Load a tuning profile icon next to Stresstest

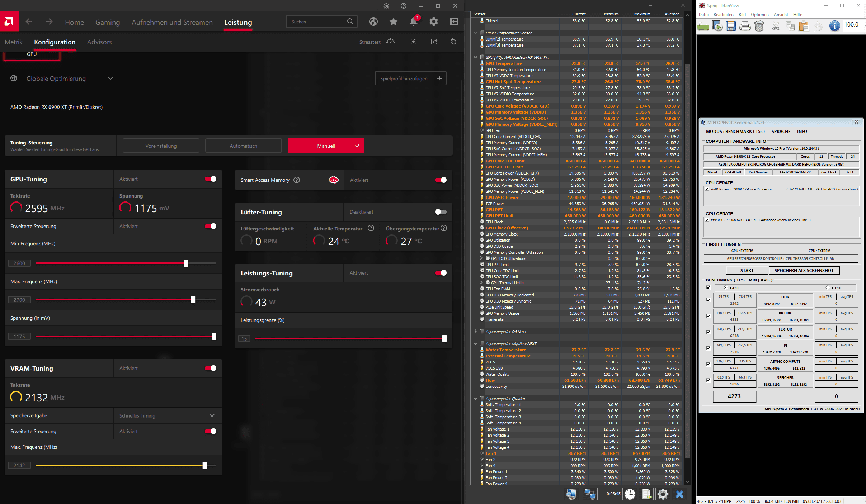tap(414, 42)
